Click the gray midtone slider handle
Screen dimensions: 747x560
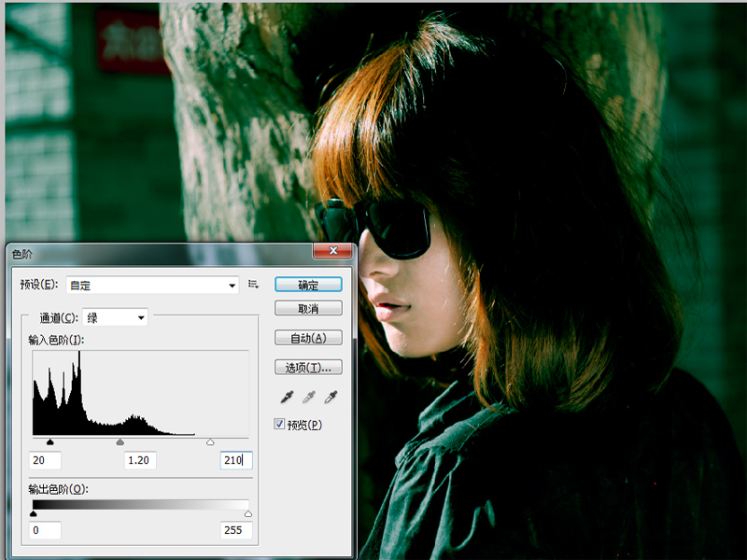click(120, 442)
